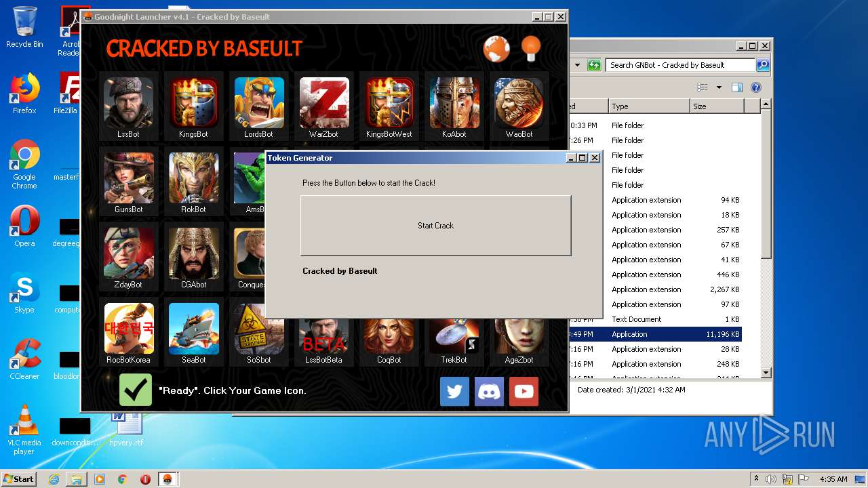
Task: Open the Recycle Bin desktop icon
Action: click(x=24, y=27)
